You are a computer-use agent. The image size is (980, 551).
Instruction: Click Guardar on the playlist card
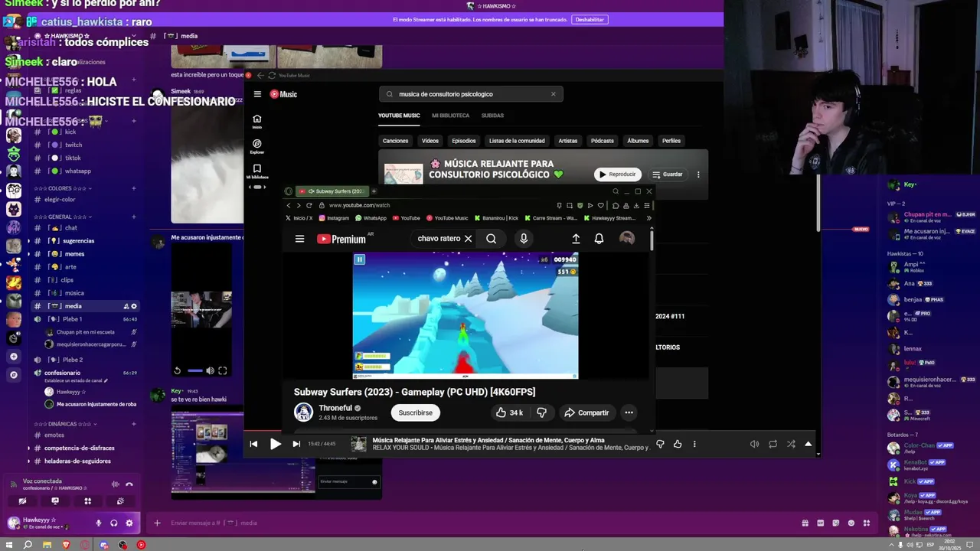(668, 174)
